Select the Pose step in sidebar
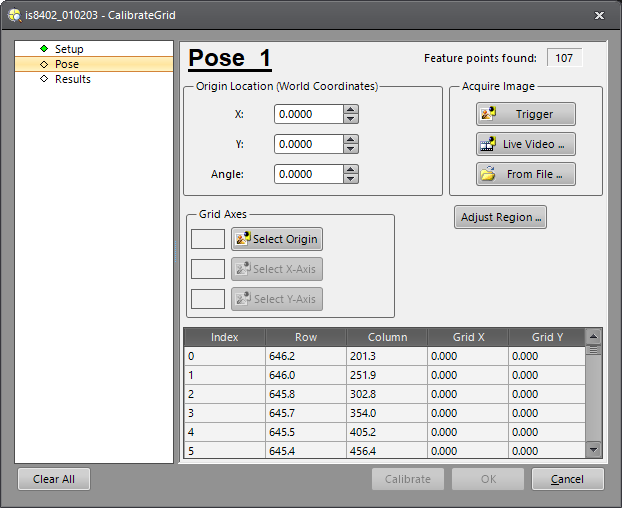The height and width of the screenshot is (508, 622). [x=67, y=64]
